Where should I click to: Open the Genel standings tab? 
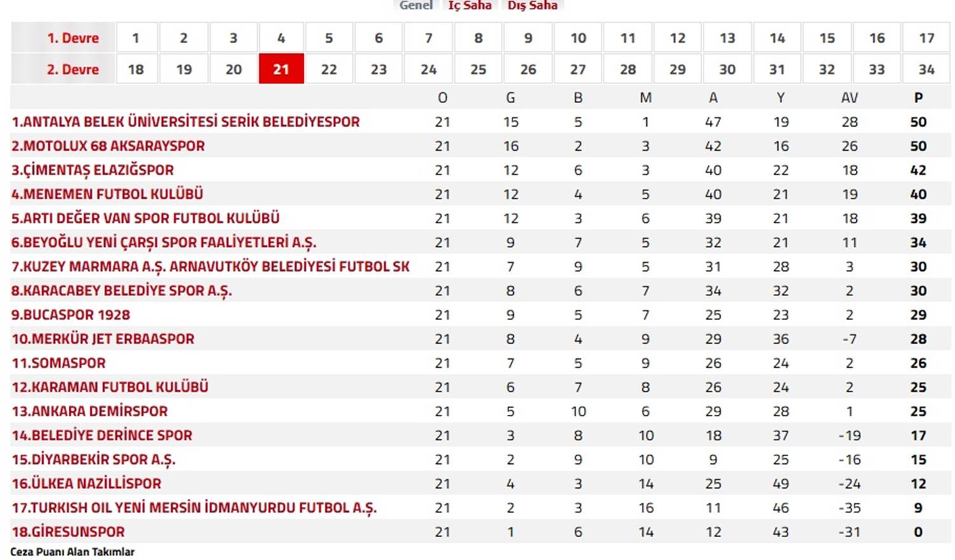coord(416,5)
